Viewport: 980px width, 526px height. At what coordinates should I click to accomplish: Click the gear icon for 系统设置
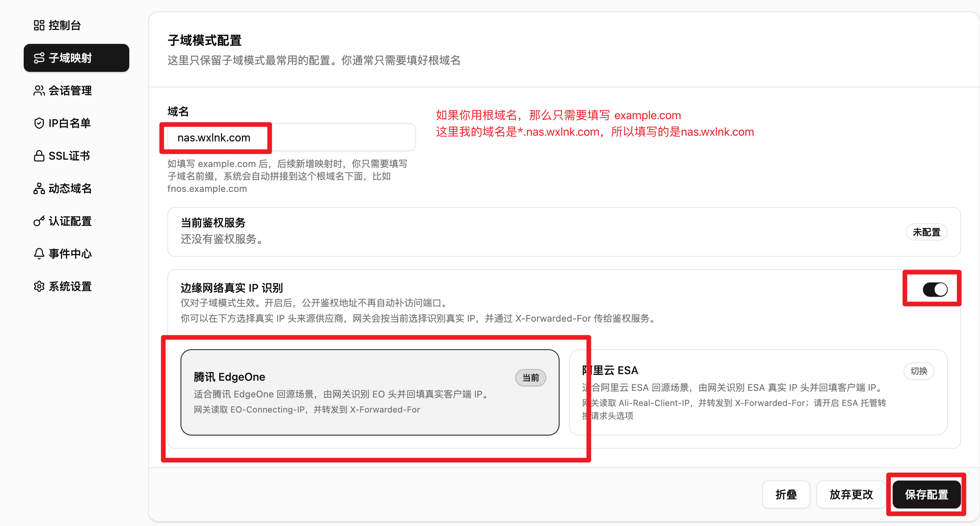click(x=39, y=286)
